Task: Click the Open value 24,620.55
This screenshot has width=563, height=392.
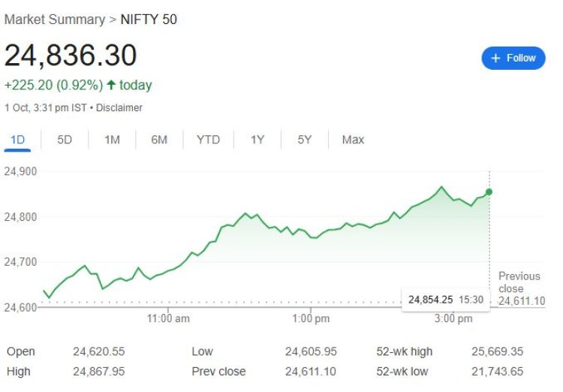Action: (x=98, y=351)
